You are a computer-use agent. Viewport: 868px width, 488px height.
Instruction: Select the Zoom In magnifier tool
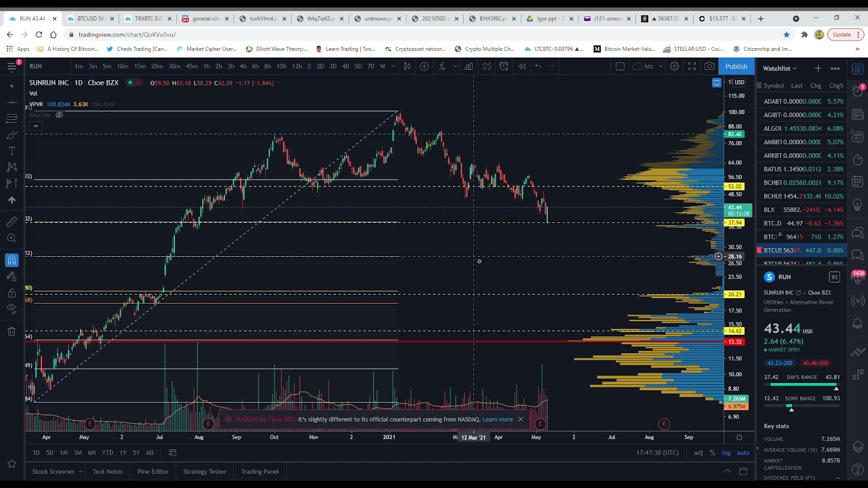click(12, 238)
